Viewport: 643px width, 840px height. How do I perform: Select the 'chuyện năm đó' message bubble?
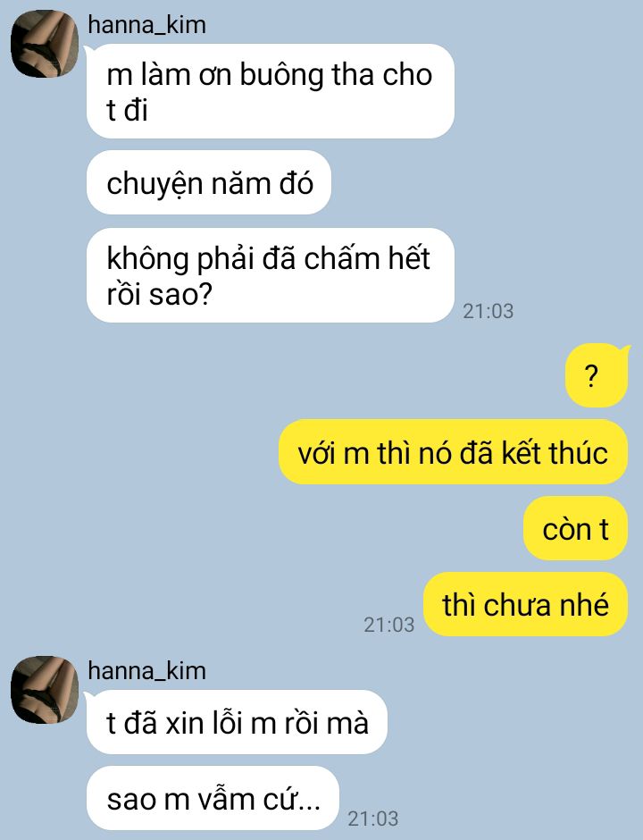tap(209, 182)
